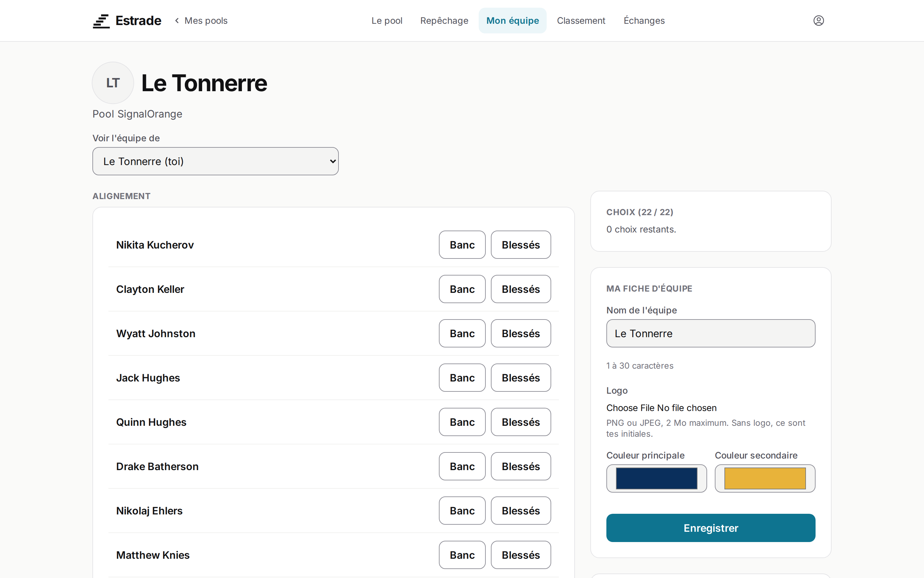The height and width of the screenshot is (578, 924).
Task: Click the Pool SignalOrange label
Action: 137,114
